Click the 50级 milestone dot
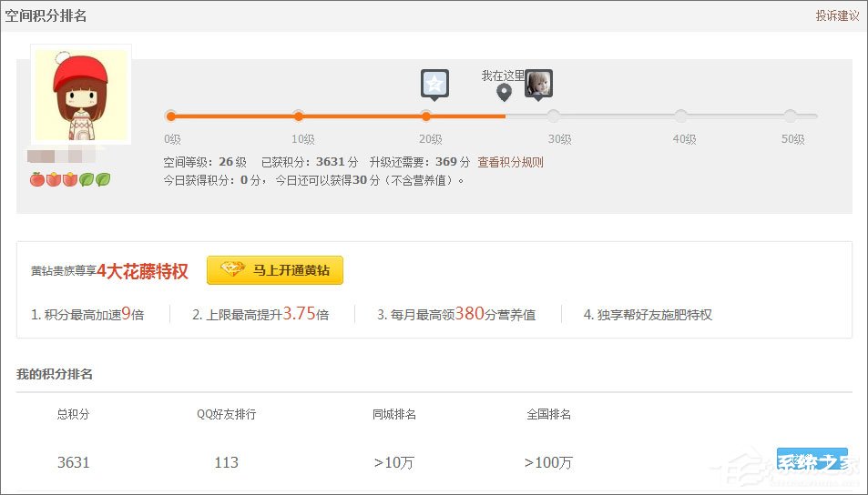 pyautogui.click(x=790, y=116)
